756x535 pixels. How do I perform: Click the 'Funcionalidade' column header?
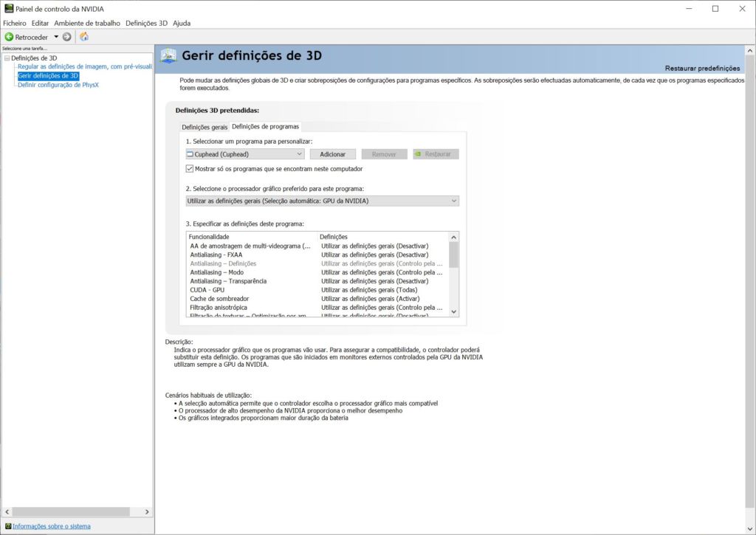[x=209, y=237]
